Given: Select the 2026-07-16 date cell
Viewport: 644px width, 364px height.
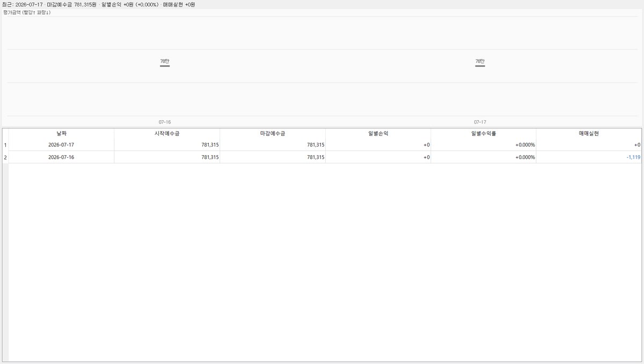Looking at the screenshot, I should [61, 157].
